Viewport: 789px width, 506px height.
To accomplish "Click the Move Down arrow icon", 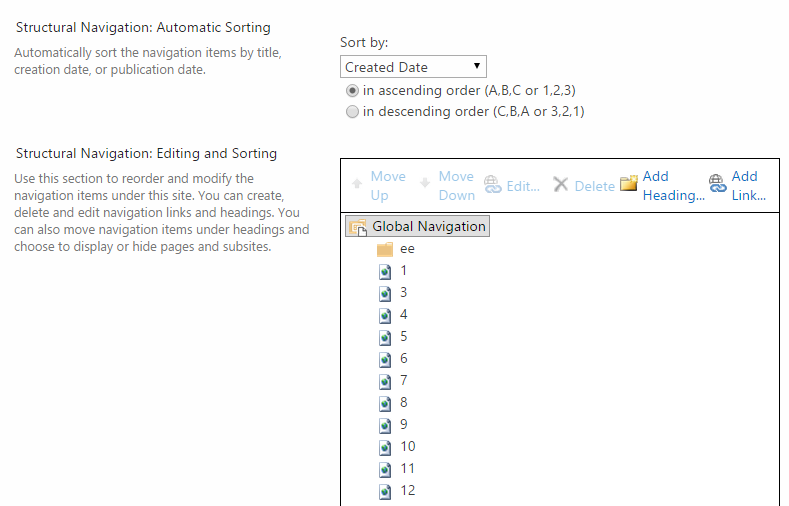I will 425,183.
